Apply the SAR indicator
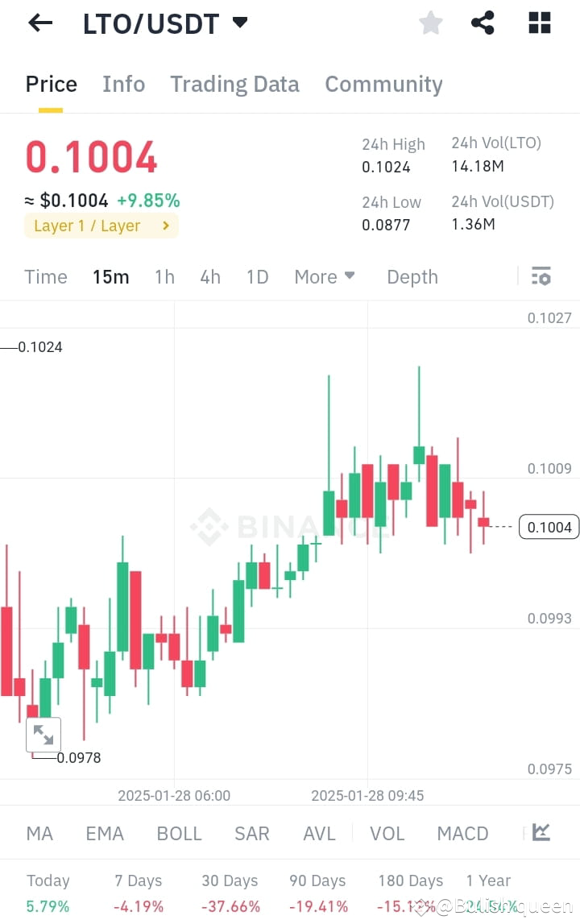 251,833
